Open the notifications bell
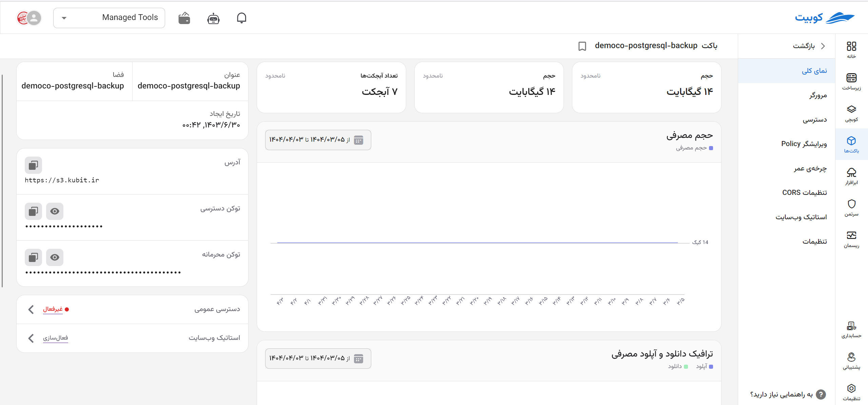 [x=241, y=18]
